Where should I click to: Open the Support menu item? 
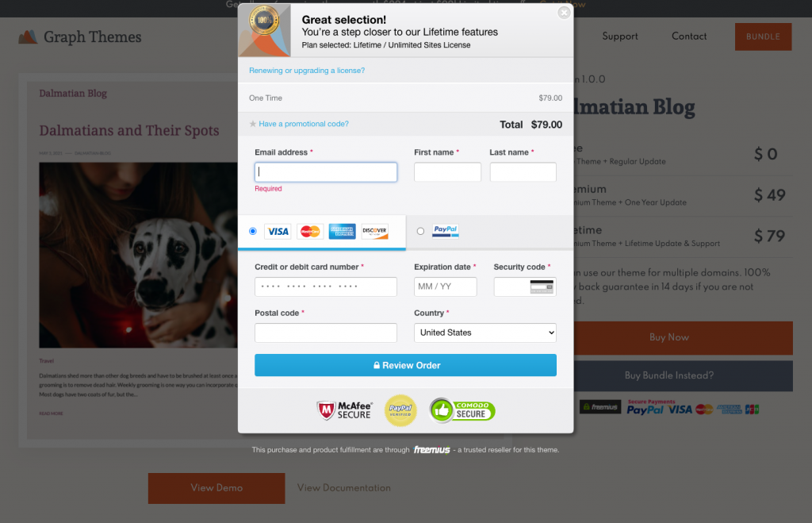(620, 37)
